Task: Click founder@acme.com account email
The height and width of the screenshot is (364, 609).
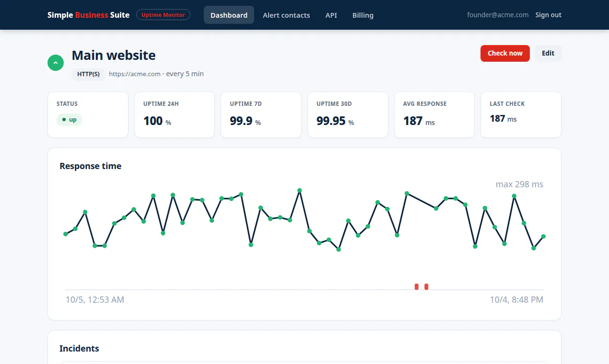Action: (498, 15)
